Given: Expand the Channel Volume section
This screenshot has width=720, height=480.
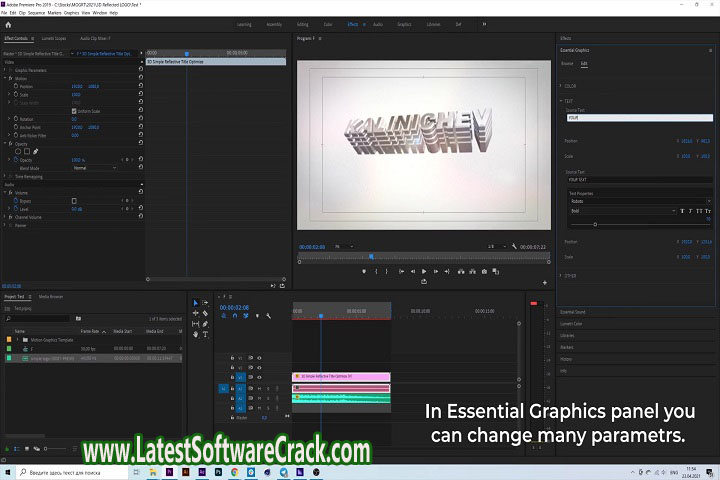Looking at the screenshot, I should [x=5, y=217].
